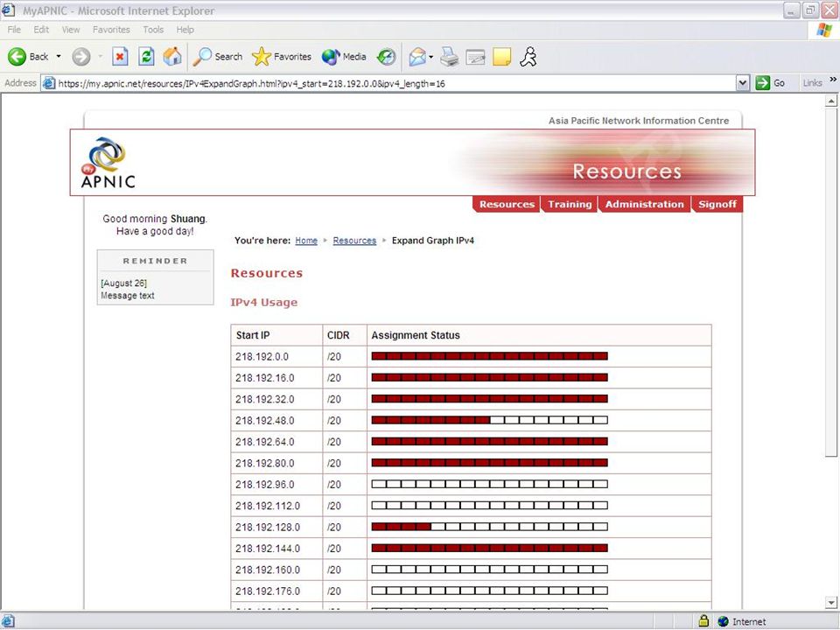Click the Forward arrow button
The height and width of the screenshot is (630, 840).
(x=81, y=57)
